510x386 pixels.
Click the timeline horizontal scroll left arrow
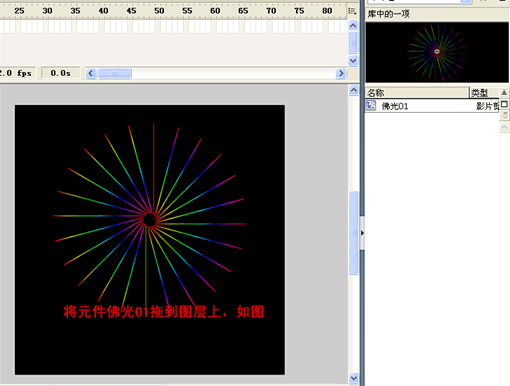(x=91, y=73)
